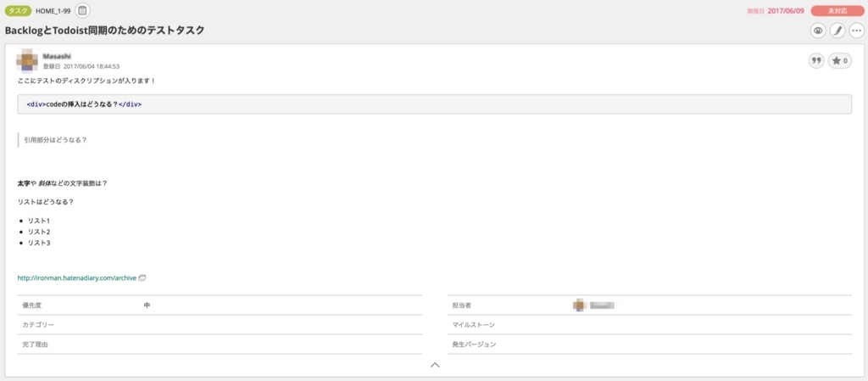Click the assignee avatar next to 担当者
Image resolution: width=868 pixels, height=381 pixels.
point(578,305)
